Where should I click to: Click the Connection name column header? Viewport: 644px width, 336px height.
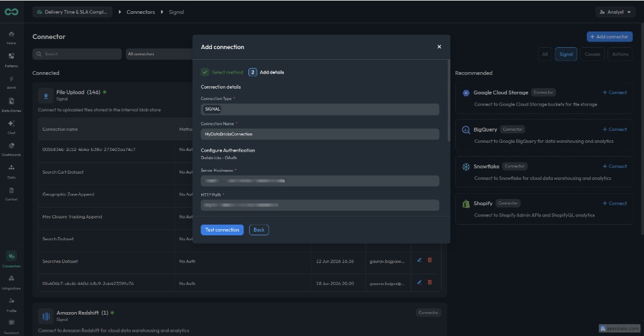pyautogui.click(x=60, y=130)
